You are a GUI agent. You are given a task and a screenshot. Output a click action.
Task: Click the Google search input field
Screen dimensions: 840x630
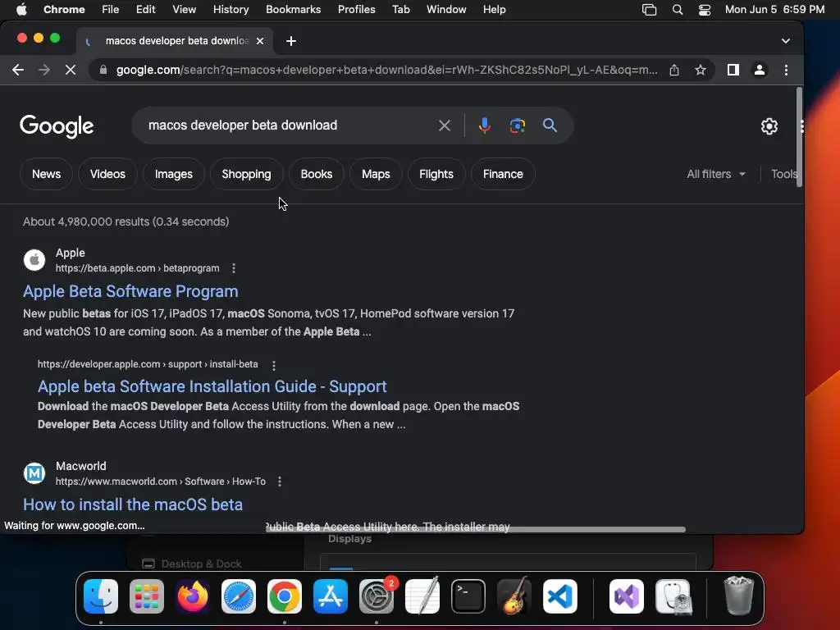point(290,126)
